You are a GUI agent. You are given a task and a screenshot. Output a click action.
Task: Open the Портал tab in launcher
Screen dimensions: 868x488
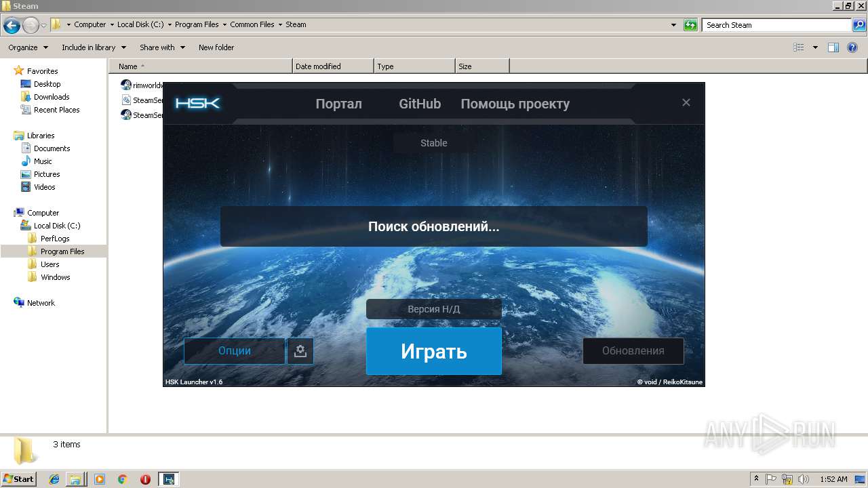[338, 104]
